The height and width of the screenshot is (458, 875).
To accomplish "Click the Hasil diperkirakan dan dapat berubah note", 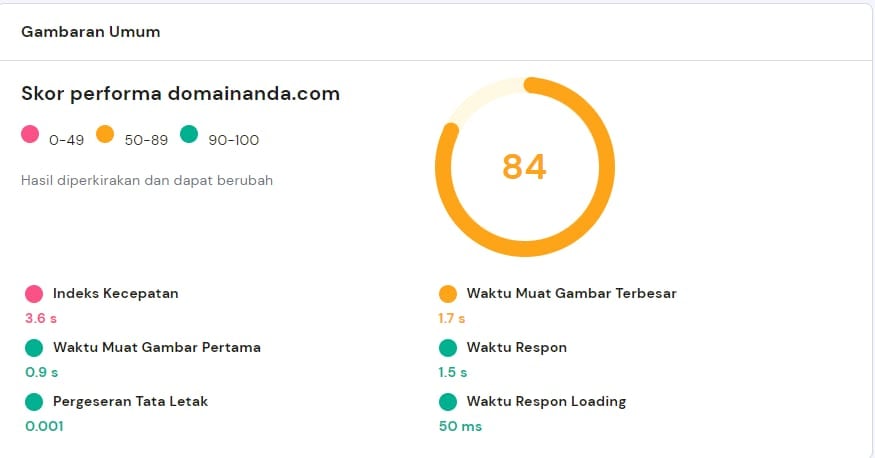I will pyautogui.click(x=147, y=181).
